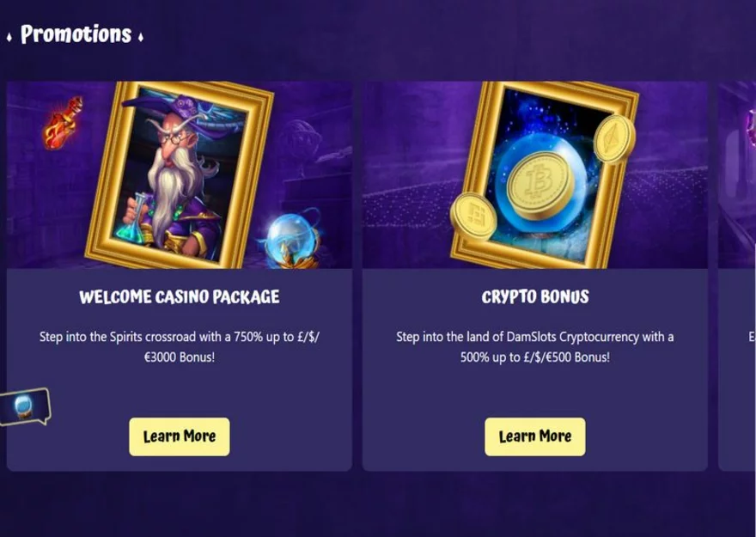
Task: Click the large Bitcoin coin image
Action: [541, 186]
